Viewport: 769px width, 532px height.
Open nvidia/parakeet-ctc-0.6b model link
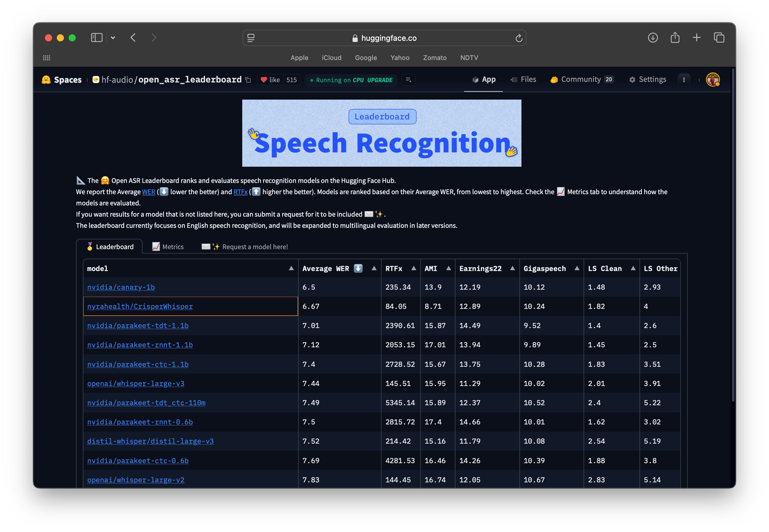coord(138,461)
